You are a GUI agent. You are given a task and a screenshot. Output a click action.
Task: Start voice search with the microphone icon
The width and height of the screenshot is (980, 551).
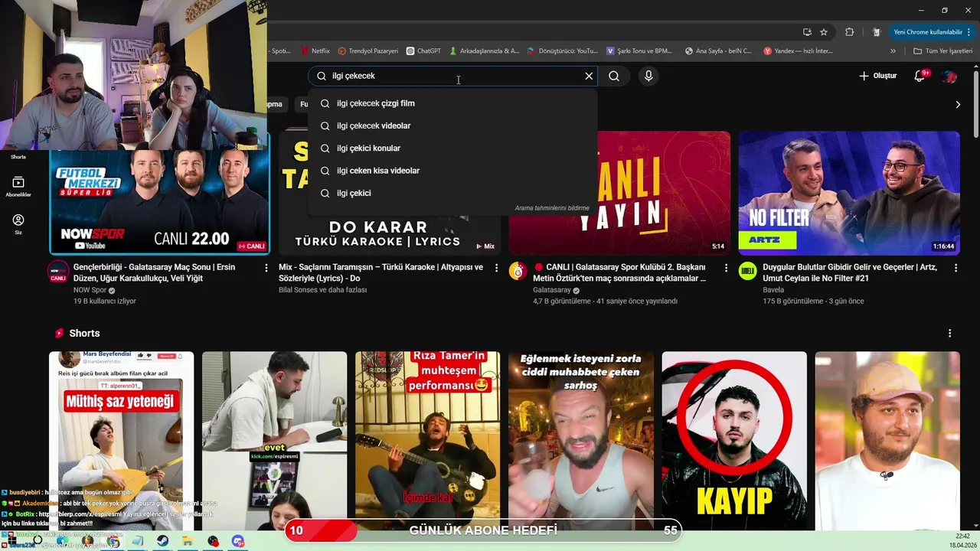pos(648,76)
